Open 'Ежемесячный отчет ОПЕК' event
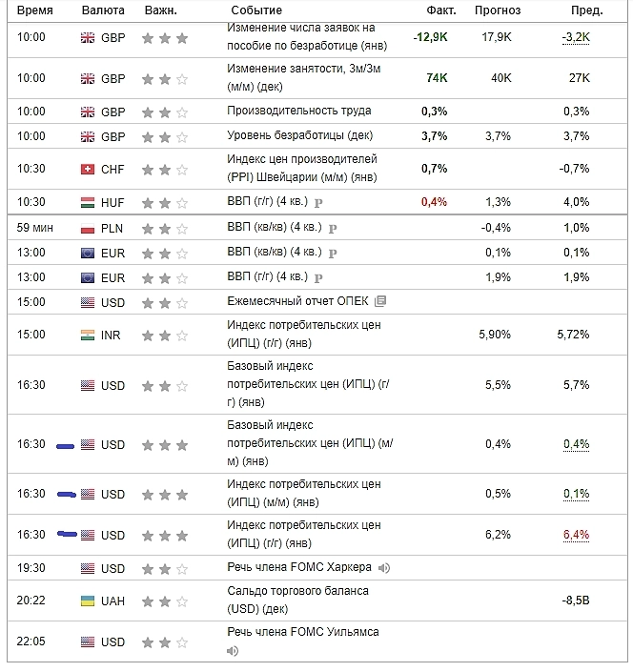The height and width of the screenshot is (672, 633). 298,301
